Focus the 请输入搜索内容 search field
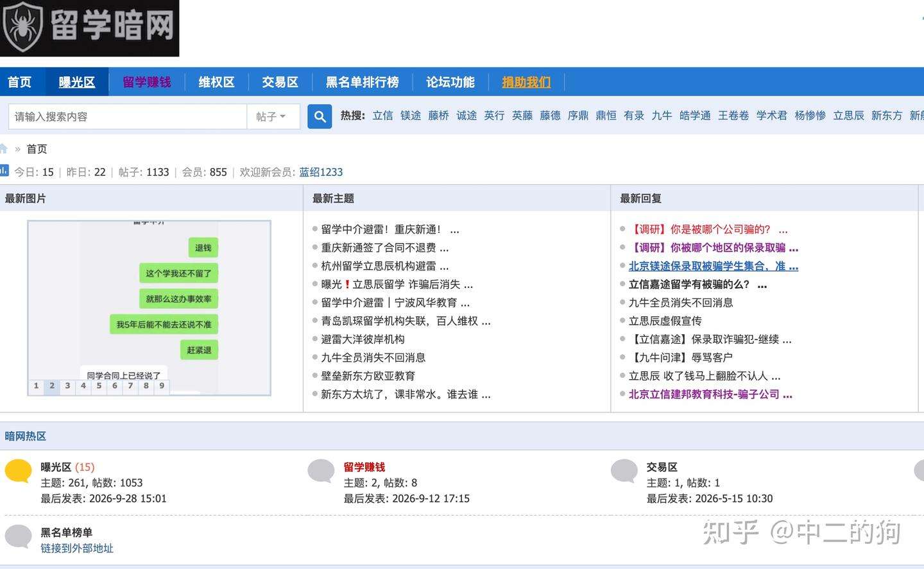This screenshot has width=924, height=569. [128, 117]
